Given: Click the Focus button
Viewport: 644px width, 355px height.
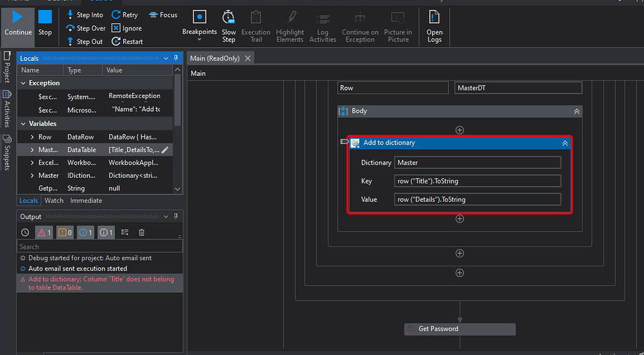Looking at the screenshot, I should coord(163,14).
